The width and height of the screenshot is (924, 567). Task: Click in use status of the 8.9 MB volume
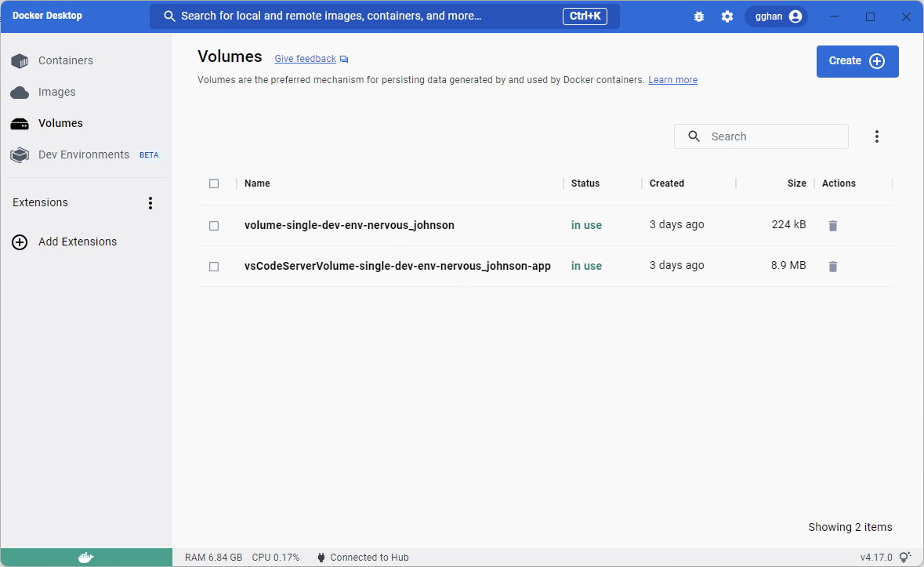[x=586, y=266]
